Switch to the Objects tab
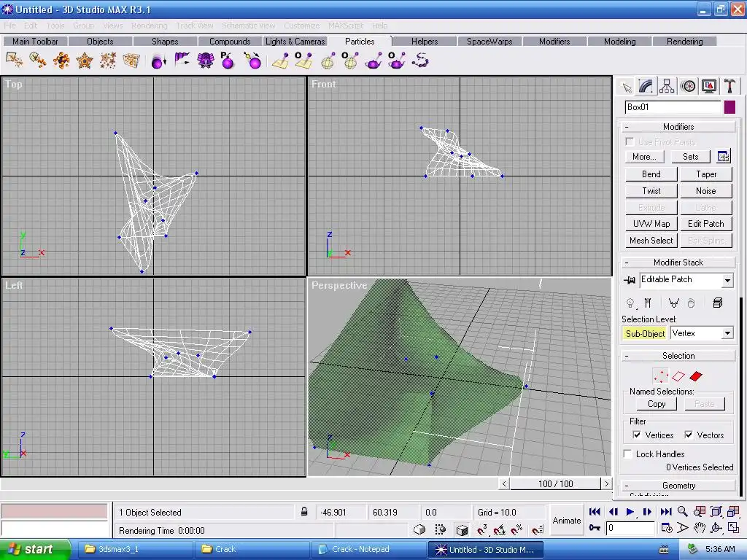Screen dimensions: 747x560 [x=100, y=42]
